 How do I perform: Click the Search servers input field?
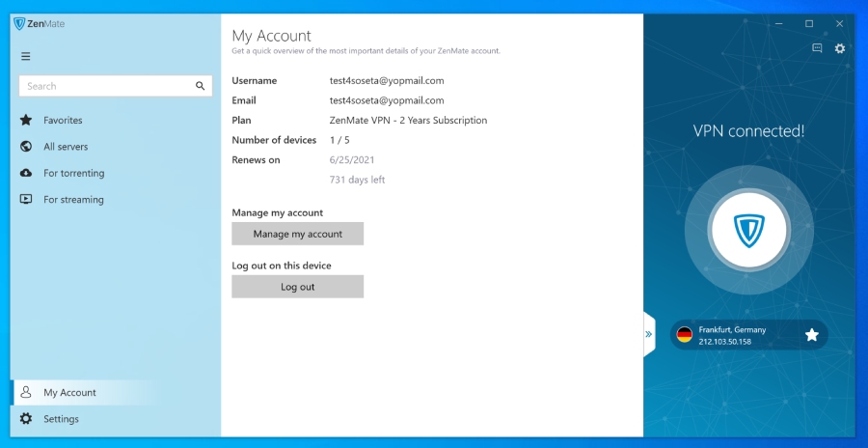(116, 86)
